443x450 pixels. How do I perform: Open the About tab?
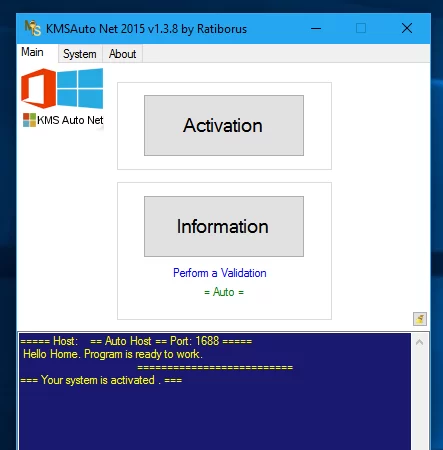coord(122,54)
